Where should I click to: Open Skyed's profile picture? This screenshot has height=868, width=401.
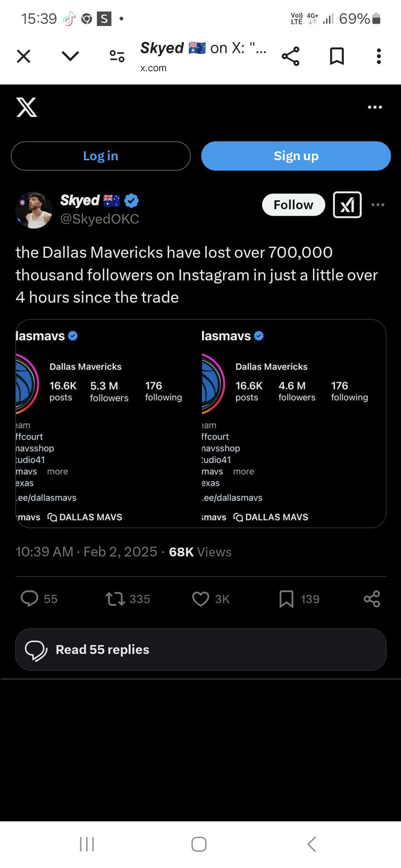[34, 210]
